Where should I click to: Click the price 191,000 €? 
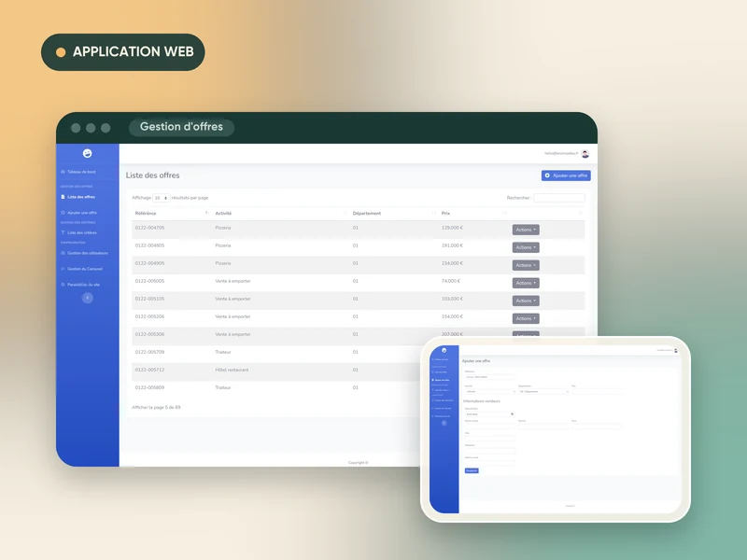[x=452, y=245]
